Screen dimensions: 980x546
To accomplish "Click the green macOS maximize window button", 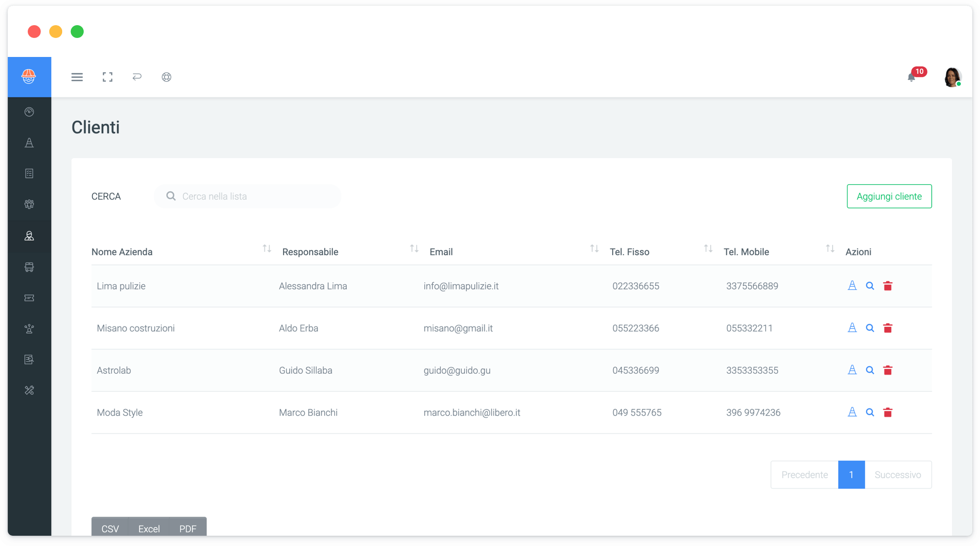I will coord(77,32).
